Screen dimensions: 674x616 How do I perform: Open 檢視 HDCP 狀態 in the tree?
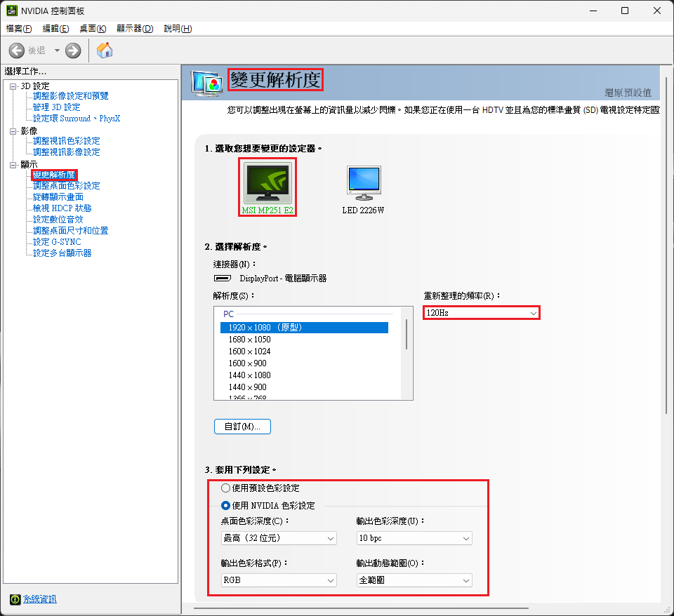pos(62,208)
